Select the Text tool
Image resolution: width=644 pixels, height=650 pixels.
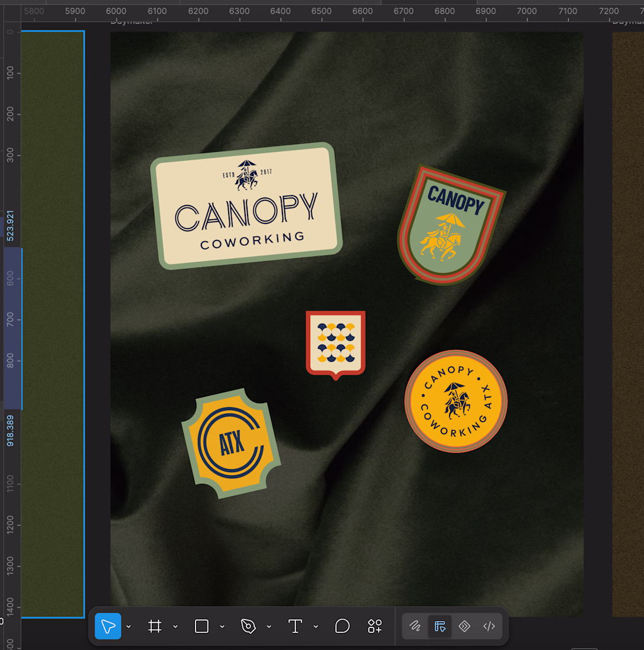click(x=295, y=626)
